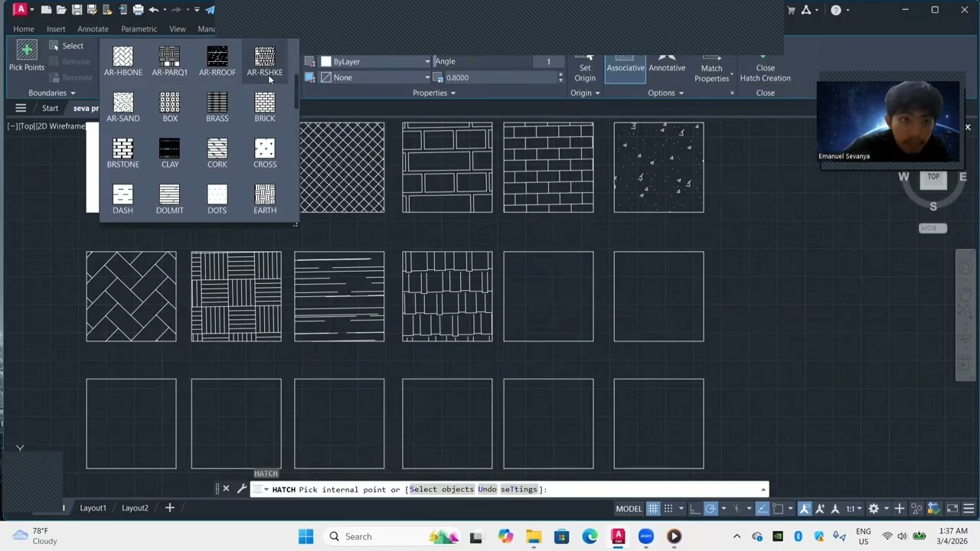Toggle object snap square icon
Viewport: 980px width, 551px height.
[778, 508]
